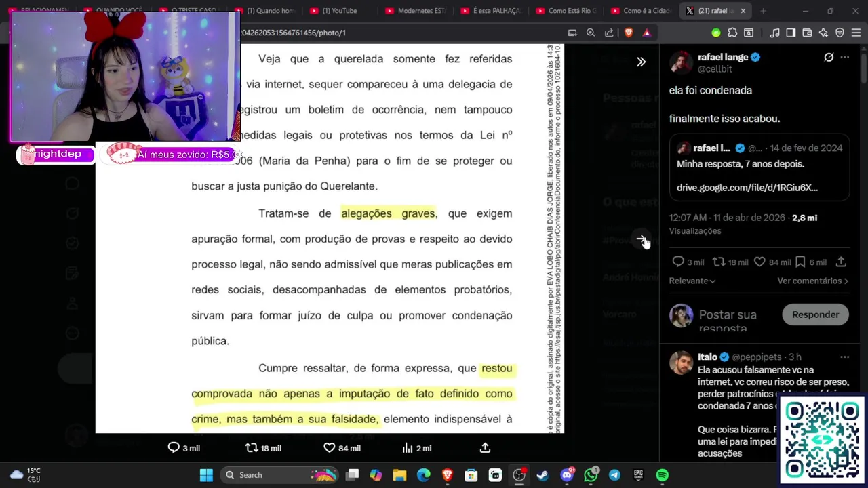868x488 pixels.
Task: Open the media control music-note icon
Action: pyautogui.click(x=774, y=33)
